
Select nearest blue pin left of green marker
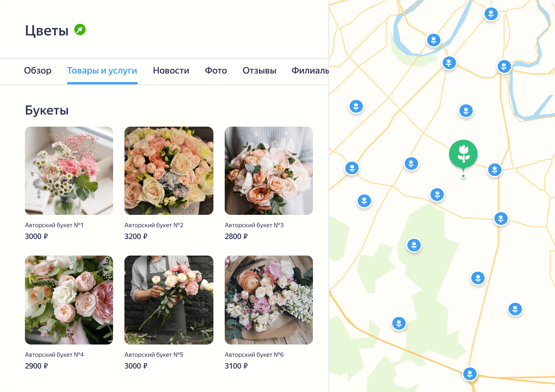tap(411, 164)
